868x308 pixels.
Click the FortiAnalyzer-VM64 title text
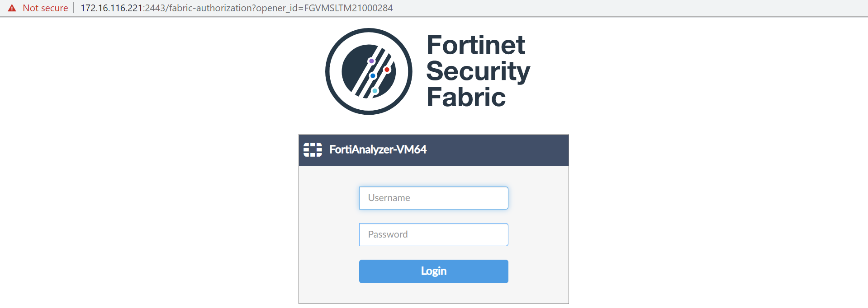(x=378, y=149)
